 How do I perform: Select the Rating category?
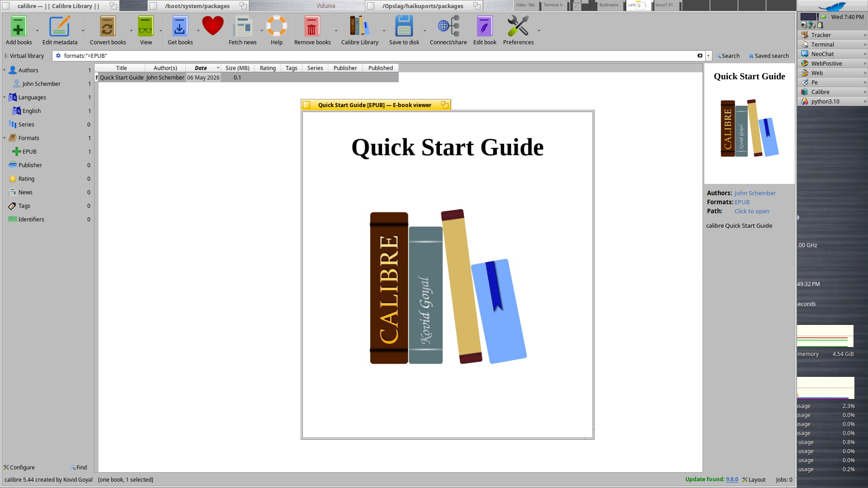click(26, 178)
